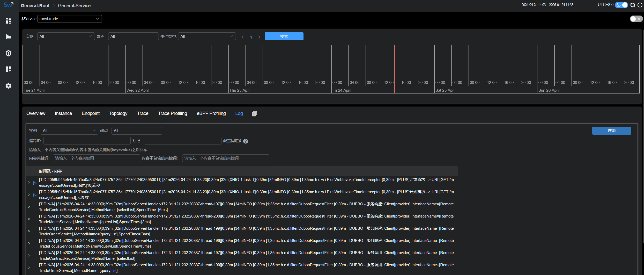Click the copy icon beside the Log tab
This screenshot has width=644, height=275.
coord(254,113)
